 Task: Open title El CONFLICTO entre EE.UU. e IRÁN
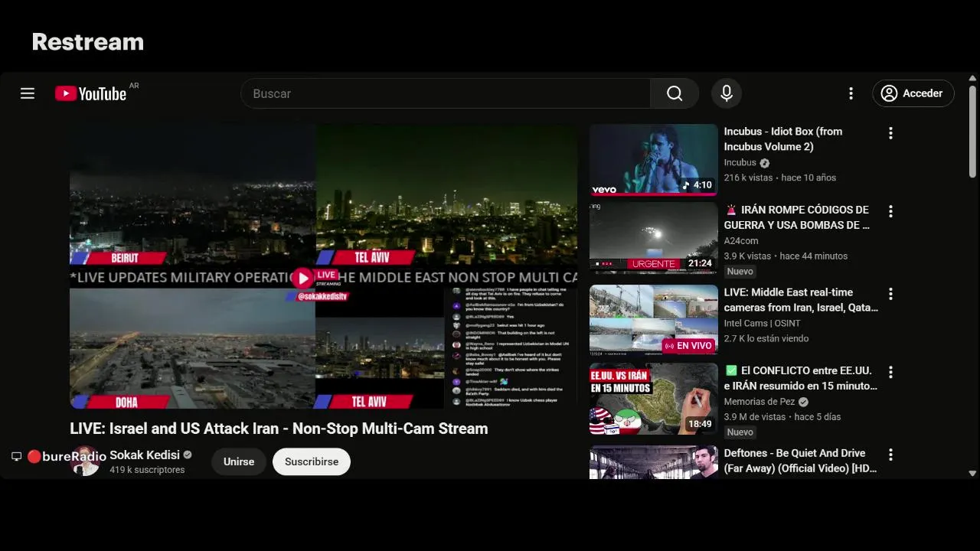click(x=801, y=378)
